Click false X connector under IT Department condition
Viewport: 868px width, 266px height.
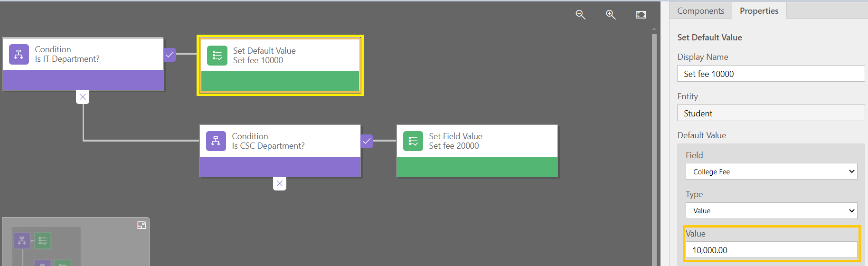coord(83,97)
